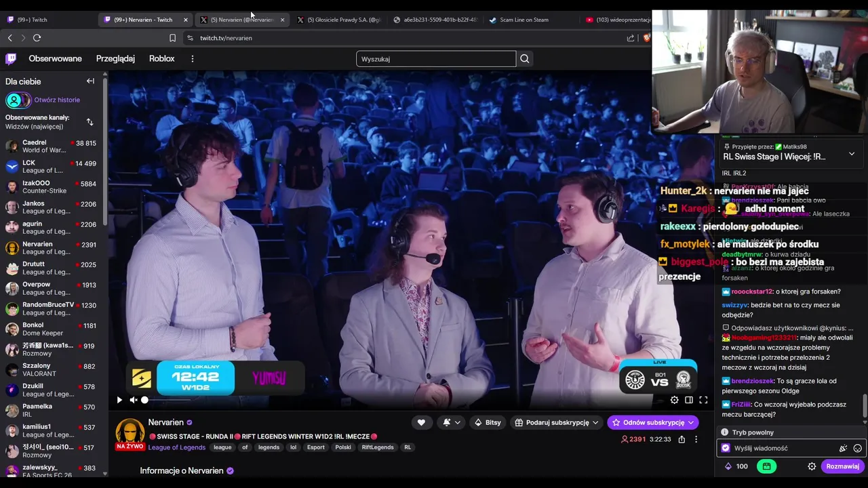Open Bits balance 100 icon
Viewport: 868px width, 488px height.
pos(736,466)
